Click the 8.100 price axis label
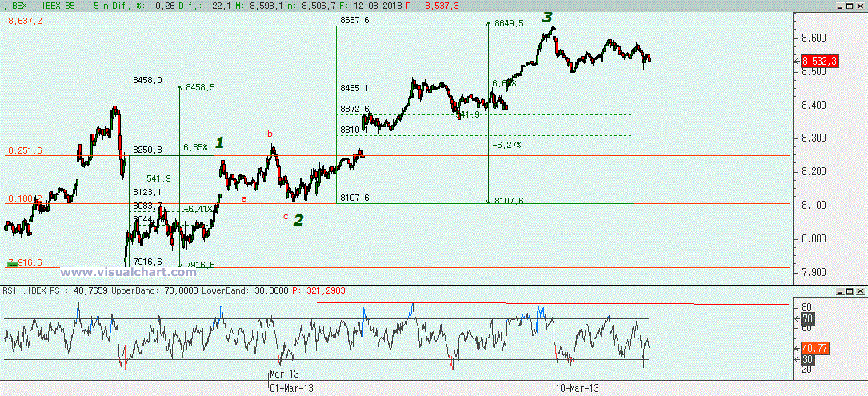Screen dimensions: 868x396 814,206
